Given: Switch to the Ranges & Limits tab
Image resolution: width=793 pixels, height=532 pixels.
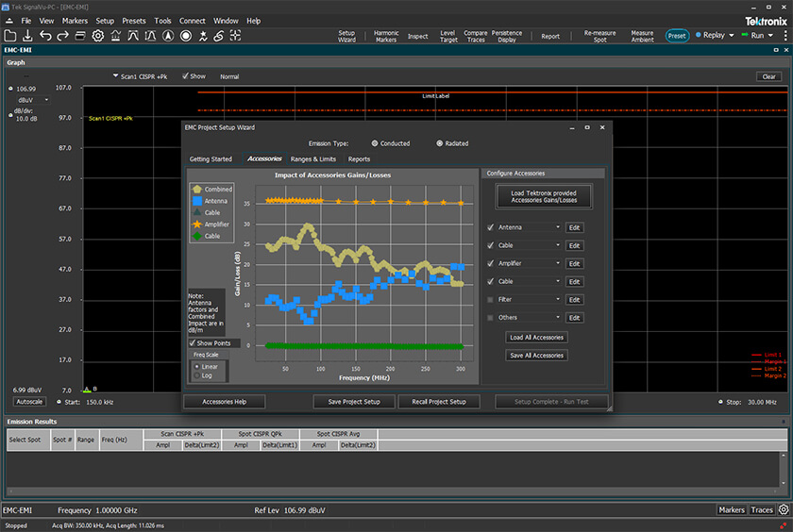Looking at the screenshot, I should (x=312, y=159).
